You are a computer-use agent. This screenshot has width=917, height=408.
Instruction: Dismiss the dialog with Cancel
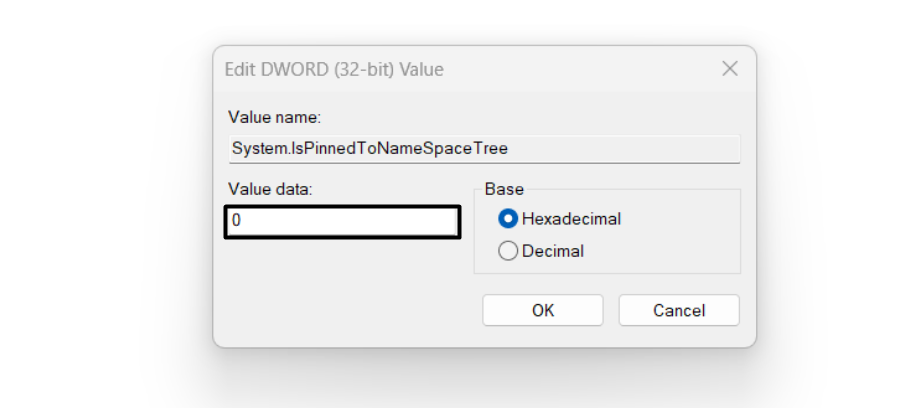[678, 310]
